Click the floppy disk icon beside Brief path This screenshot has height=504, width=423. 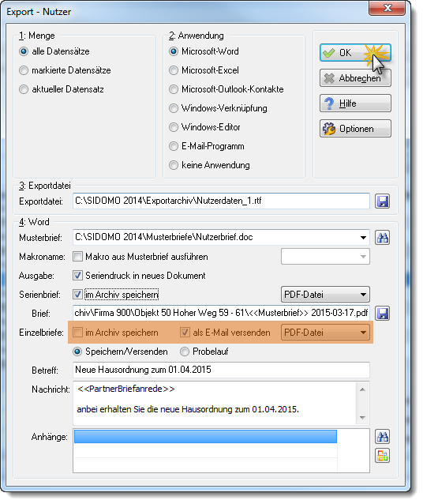click(382, 314)
